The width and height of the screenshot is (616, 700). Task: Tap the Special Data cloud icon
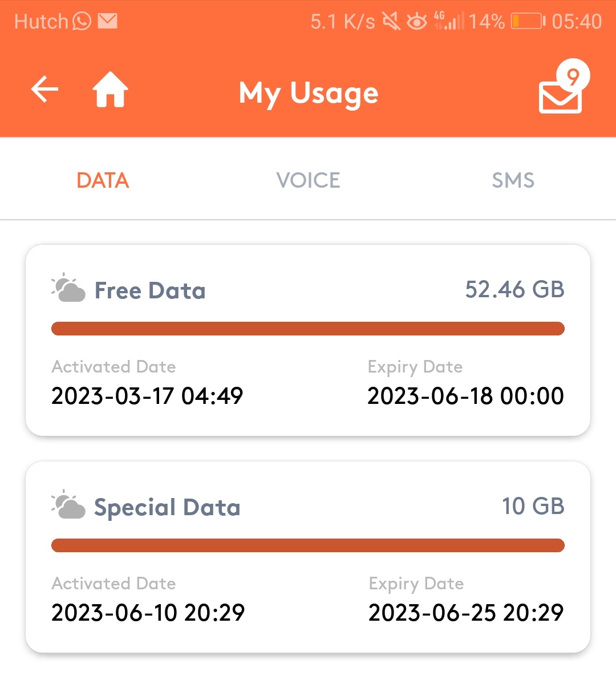coord(68,504)
